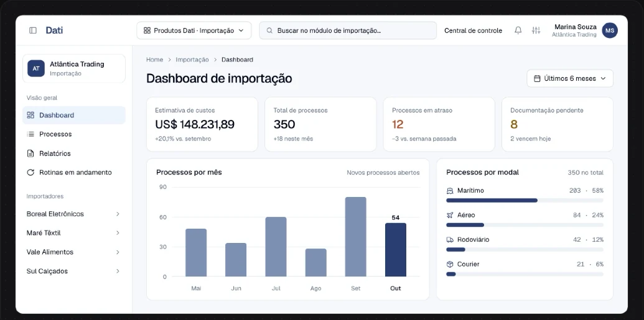Click the grid icon in the products selector

147,30
